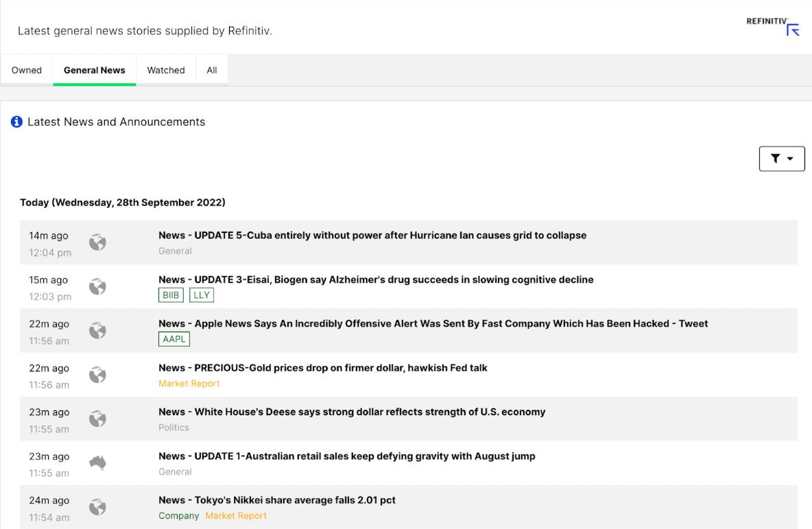Open the filter dropdown button
Image resolution: width=812 pixels, height=529 pixels.
[781, 158]
